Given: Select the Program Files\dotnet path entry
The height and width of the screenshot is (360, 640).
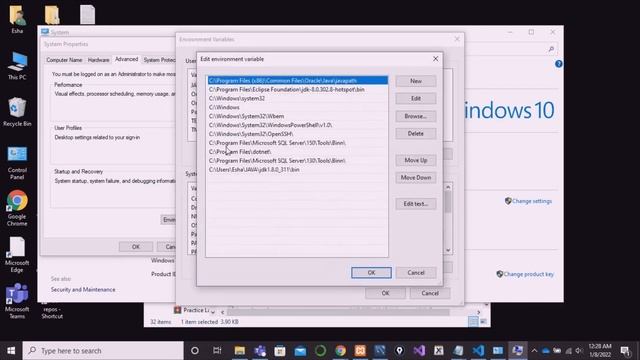Looking at the screenshot, I should click(x=298, y=152).
